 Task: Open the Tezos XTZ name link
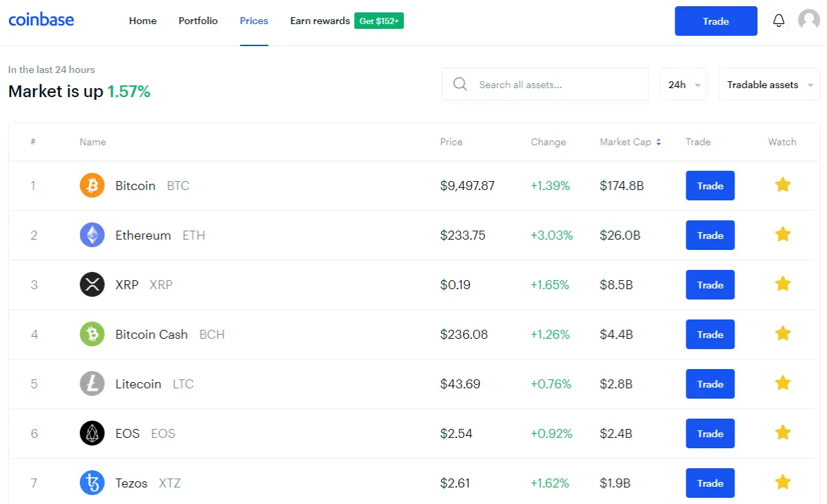(148, 483)
